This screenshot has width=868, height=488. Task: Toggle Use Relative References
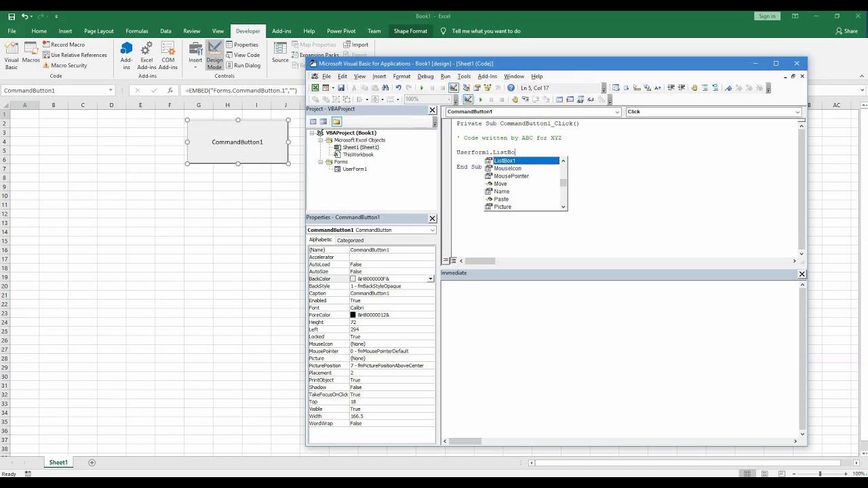point(74,55)
